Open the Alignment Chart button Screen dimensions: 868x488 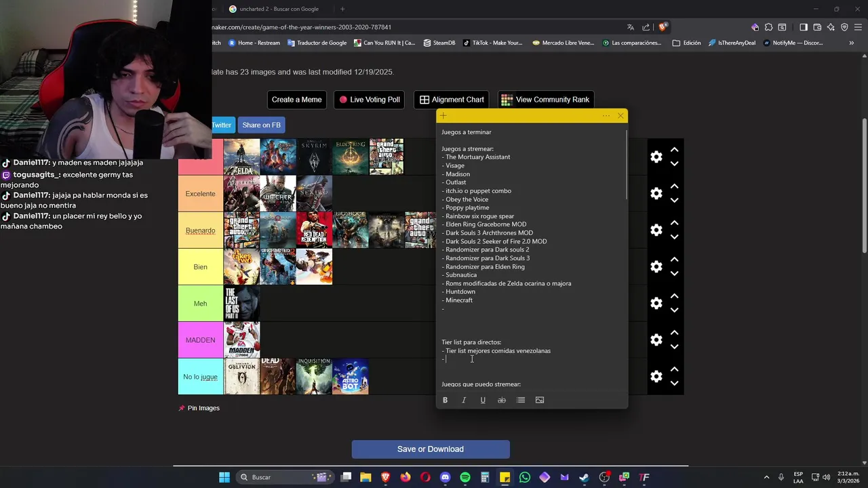pyautogui.click(x=452, y=100)
